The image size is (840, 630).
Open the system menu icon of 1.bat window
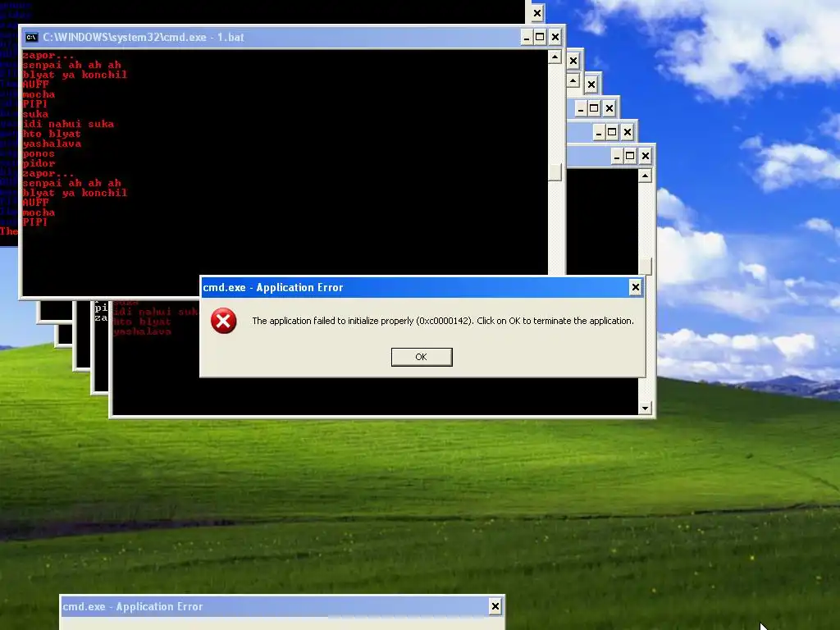click(32, 37)
